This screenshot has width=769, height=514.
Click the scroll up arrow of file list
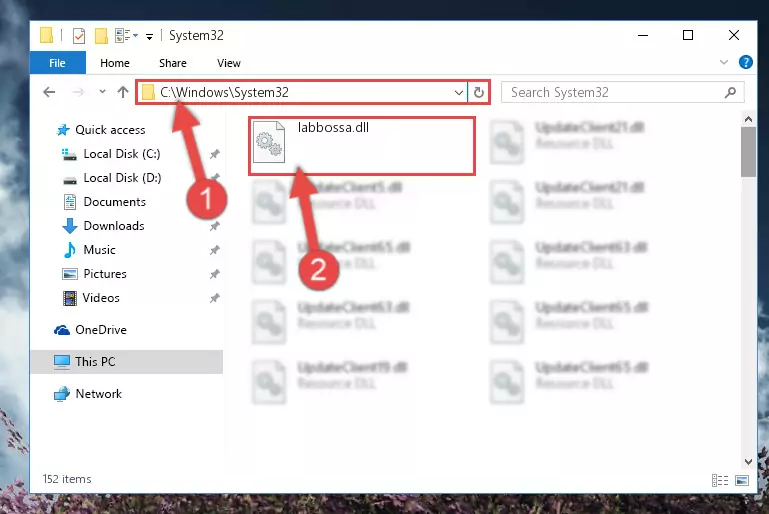pyautogui.click(x=748, y=119)
